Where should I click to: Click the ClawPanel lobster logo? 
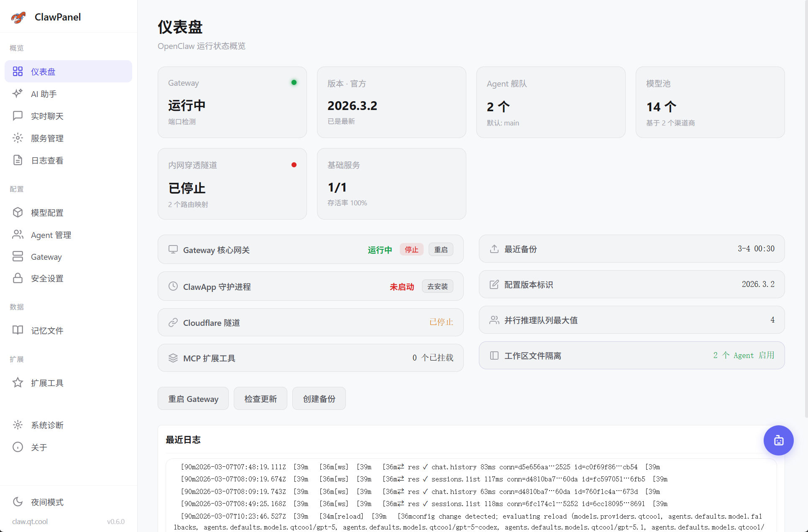click(18, 17)
